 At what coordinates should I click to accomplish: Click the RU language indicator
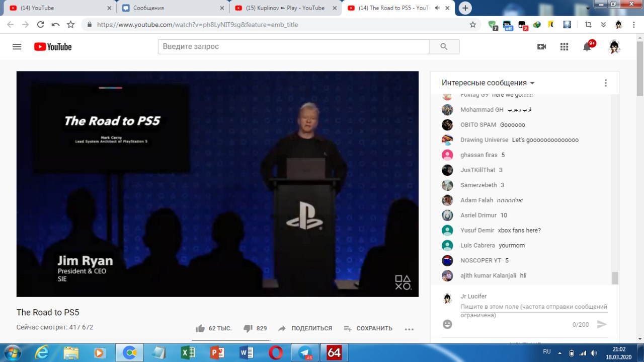point(547,352)
